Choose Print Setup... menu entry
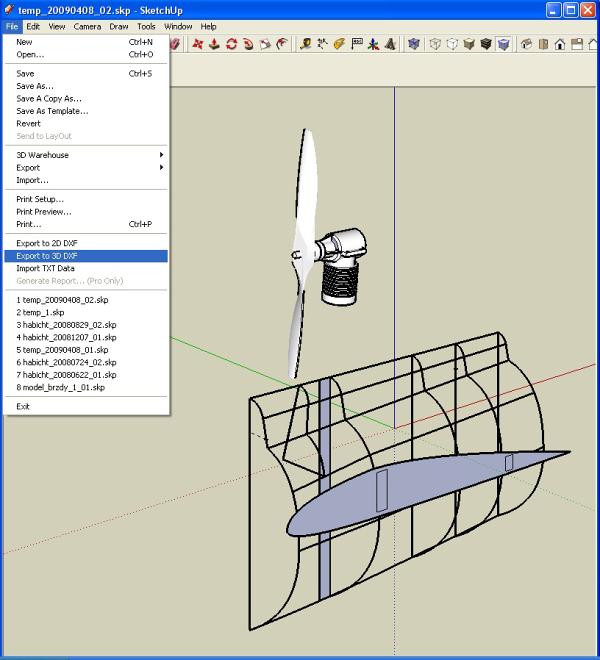Screen dimensions: 600x660 pyautogui.click(x=86, y=199)
